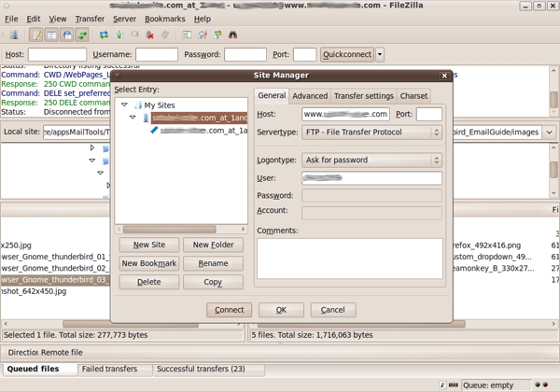Collapse the My Sites tree node

(x=125, y=105)
